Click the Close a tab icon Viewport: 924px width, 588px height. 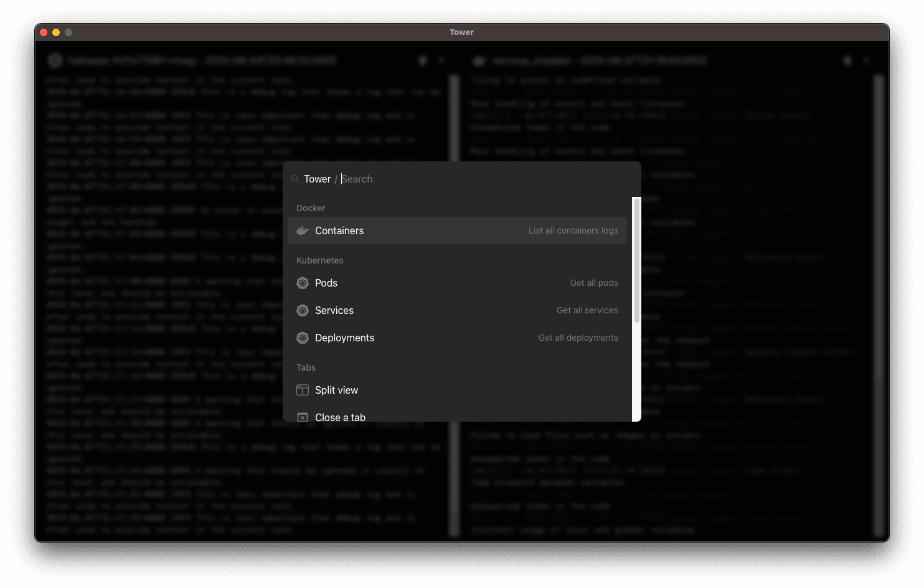coord(303,417)
